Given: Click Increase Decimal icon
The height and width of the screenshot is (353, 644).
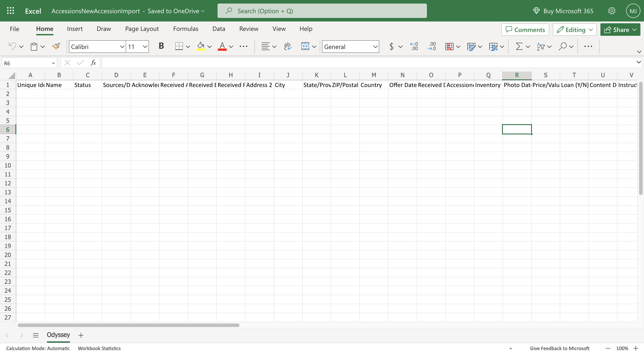Looking at the screenshot, I should point(414,46).
